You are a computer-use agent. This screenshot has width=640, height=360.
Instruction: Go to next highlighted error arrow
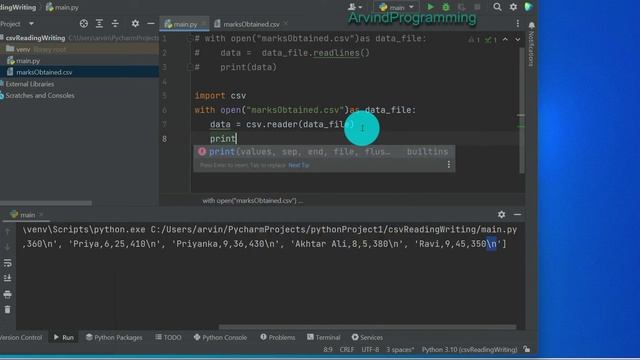(x=518, y=40)
